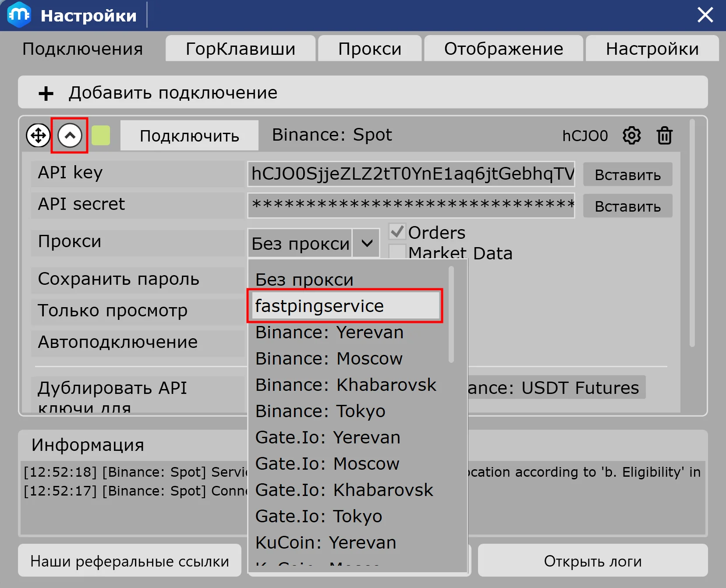The width and height of the screenshot is (726, 588).
Task: Delete the connection with trash icon
Action: pyautogui.click(x=664, y=136)
